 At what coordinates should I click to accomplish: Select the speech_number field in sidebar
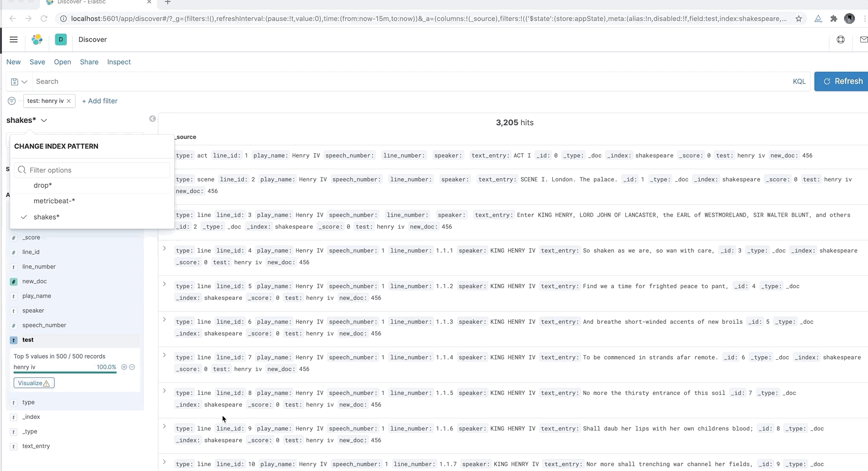coord(44,325)
